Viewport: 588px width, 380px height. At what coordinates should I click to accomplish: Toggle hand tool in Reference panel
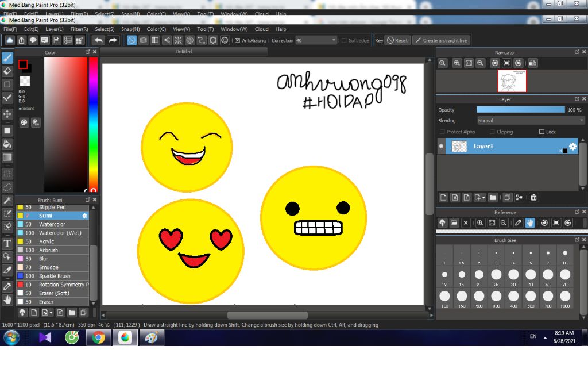529,222
